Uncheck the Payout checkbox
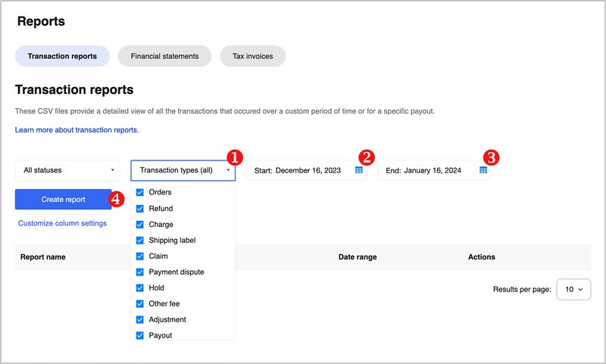Screen dimensions: 606x364 click(140, 335)
